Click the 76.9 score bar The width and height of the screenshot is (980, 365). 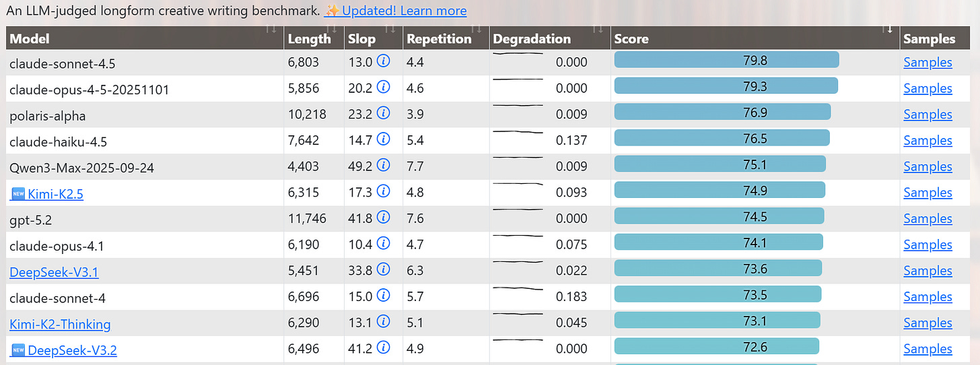pyautogui.click(x=723, y=112)
